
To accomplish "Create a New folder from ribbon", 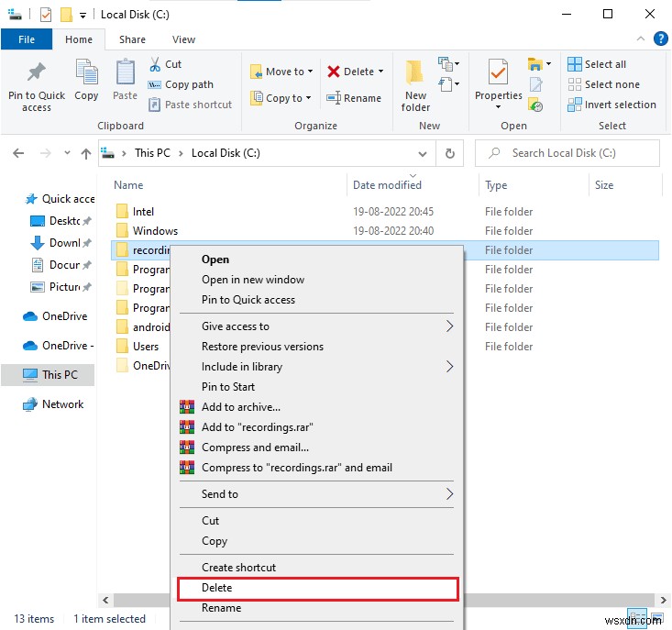I will (415, 85).
